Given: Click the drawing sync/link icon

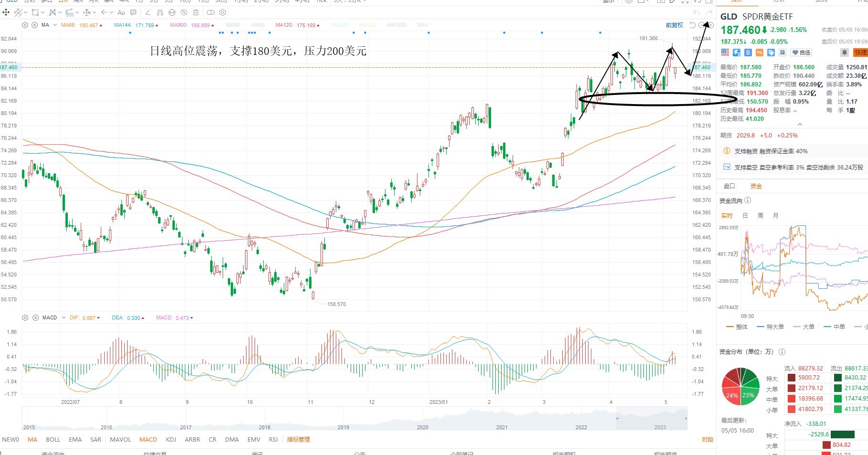Looking at the screenshot, I should (x=172, y=12).
